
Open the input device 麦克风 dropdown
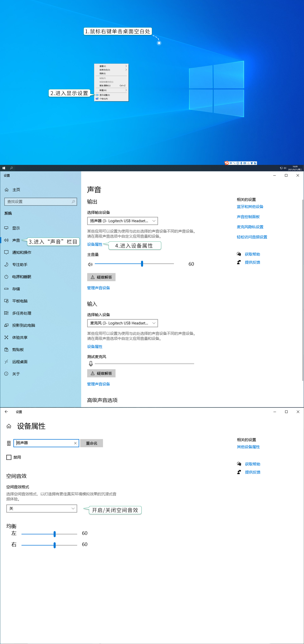123,323
